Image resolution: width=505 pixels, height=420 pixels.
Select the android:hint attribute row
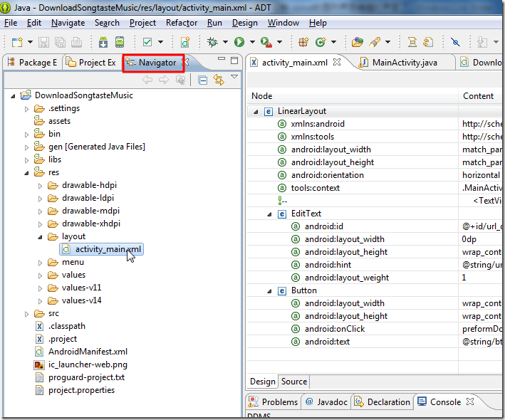(374, 265)
